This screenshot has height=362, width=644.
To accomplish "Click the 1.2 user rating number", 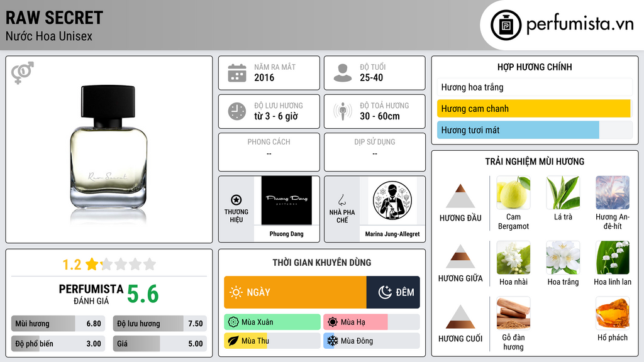I will click(72, 265).
